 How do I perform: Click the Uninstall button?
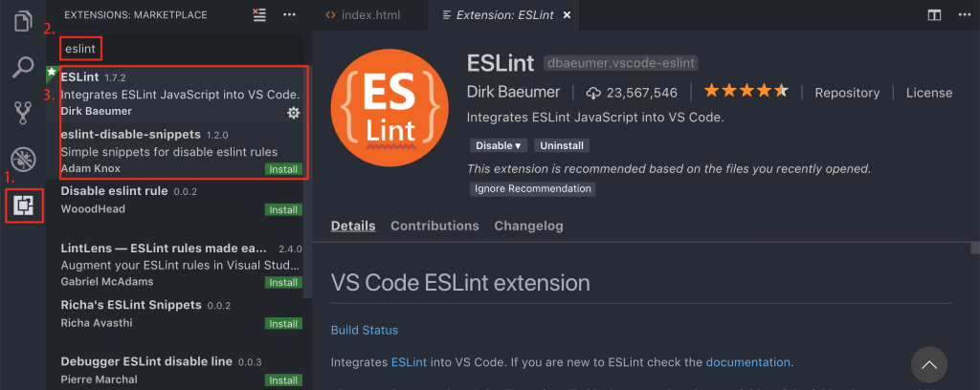562,145
